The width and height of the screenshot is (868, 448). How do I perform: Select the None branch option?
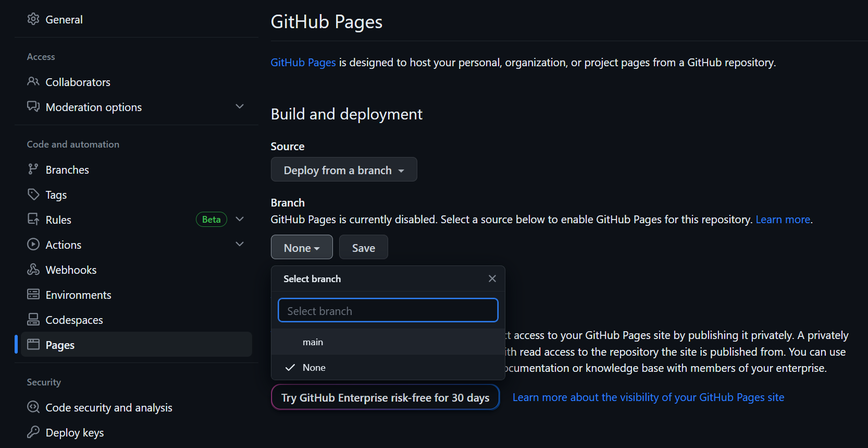[x=388, y=368]
